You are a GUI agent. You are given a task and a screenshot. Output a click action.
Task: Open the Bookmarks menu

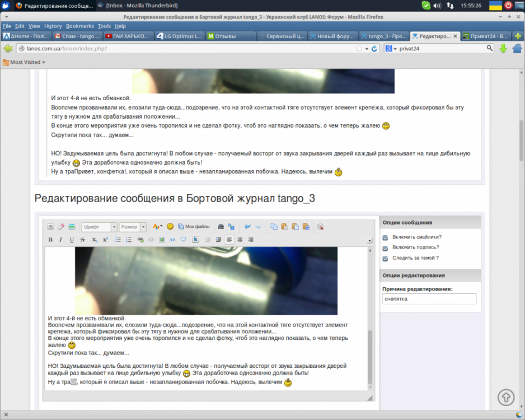79,26
